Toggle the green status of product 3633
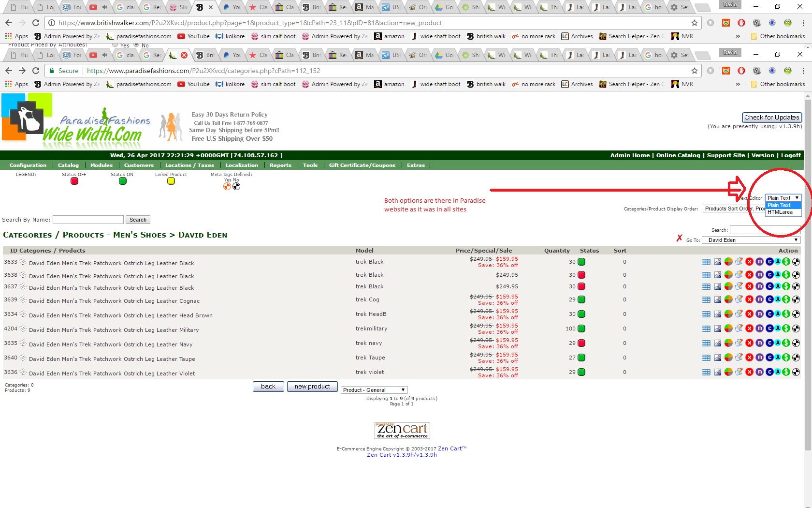812x508 pixels. 581,262
